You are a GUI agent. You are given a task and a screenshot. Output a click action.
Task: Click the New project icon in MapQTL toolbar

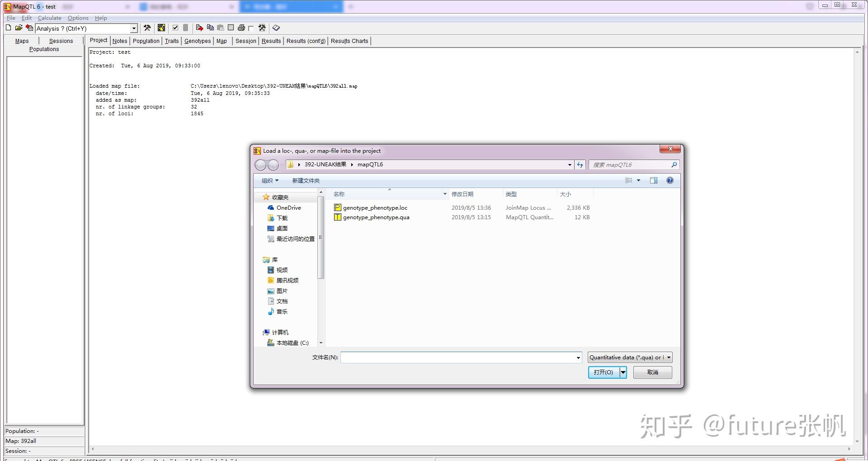8,28
